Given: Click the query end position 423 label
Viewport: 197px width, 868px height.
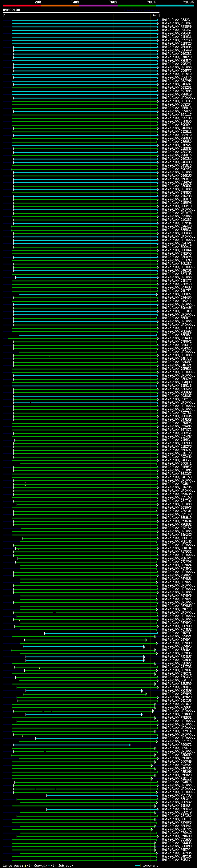Looking at the screenshot, I should point(155,15).
